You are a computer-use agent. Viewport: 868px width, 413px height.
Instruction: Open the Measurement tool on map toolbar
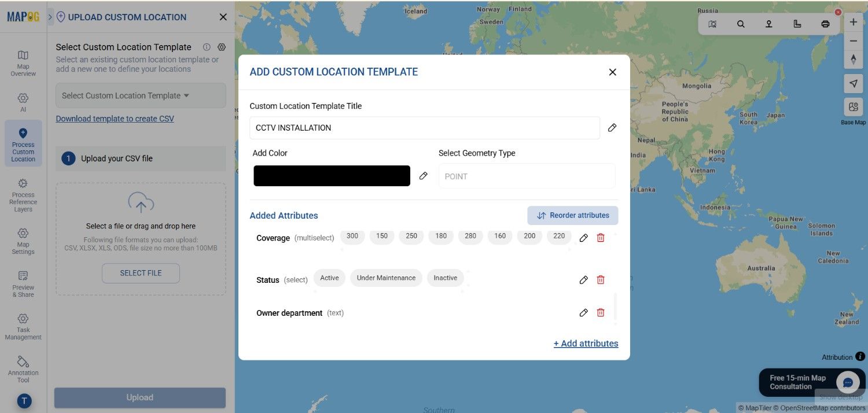(797, 24)
